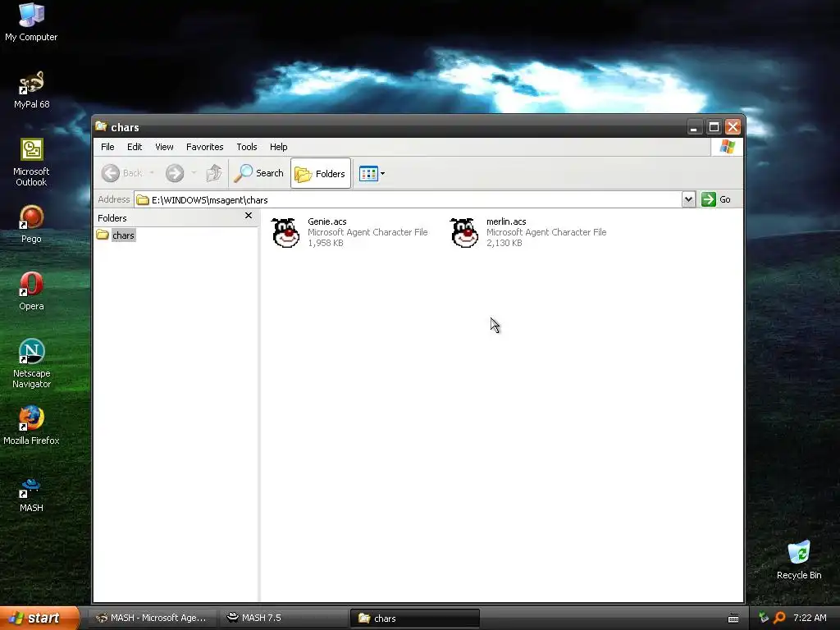Click the address bar path field
Screen dimensions: 840x630
pyautogui.click(x=408, y=200)
